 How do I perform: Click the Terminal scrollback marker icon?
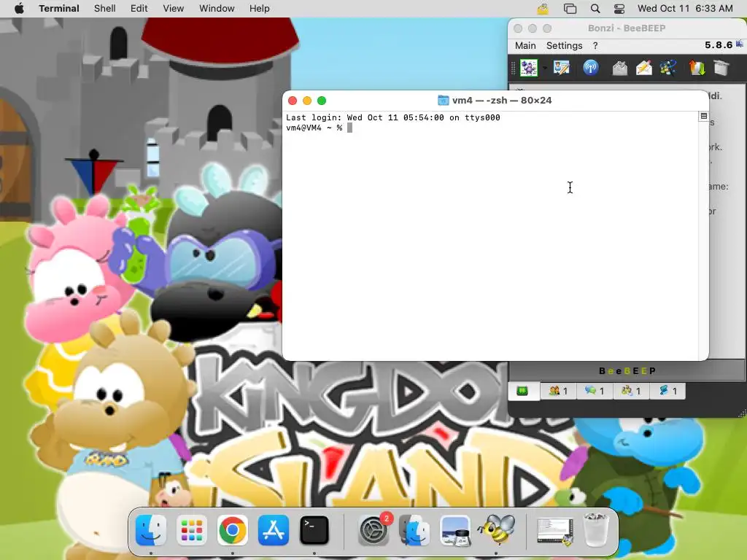pyautogui.click(x=703, y=116)
